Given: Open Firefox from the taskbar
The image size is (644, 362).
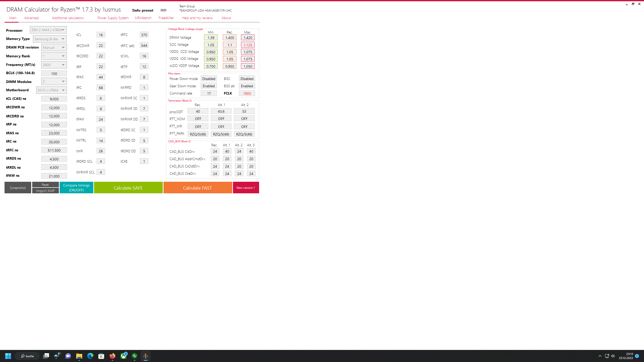Looking at the screenshot, I should point(112,356).
